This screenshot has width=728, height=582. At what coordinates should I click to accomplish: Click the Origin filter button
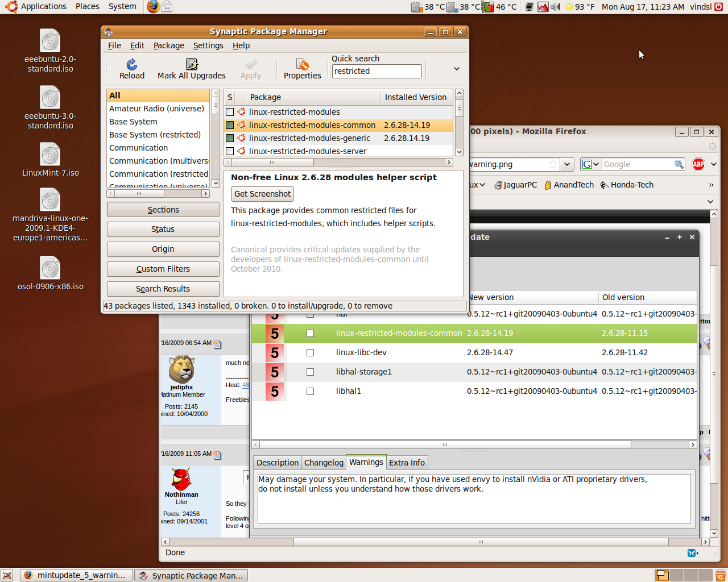(x=163, y=249)
